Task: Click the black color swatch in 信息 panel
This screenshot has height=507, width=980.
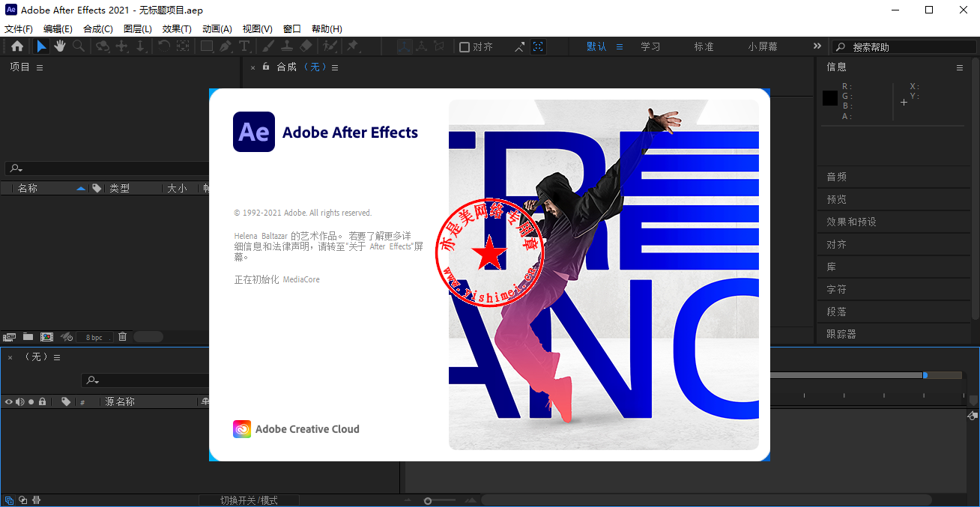Action: pyautogui.click(x=830, y=97)
